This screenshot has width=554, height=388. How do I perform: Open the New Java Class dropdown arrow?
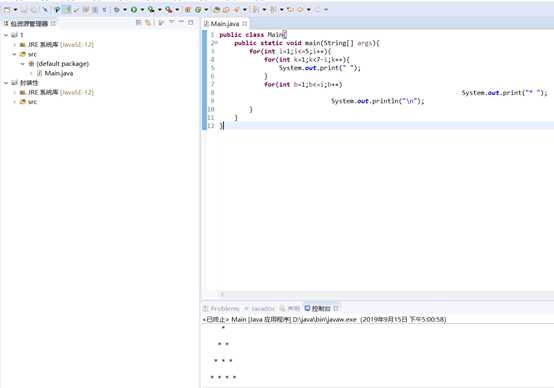(206, 10)
